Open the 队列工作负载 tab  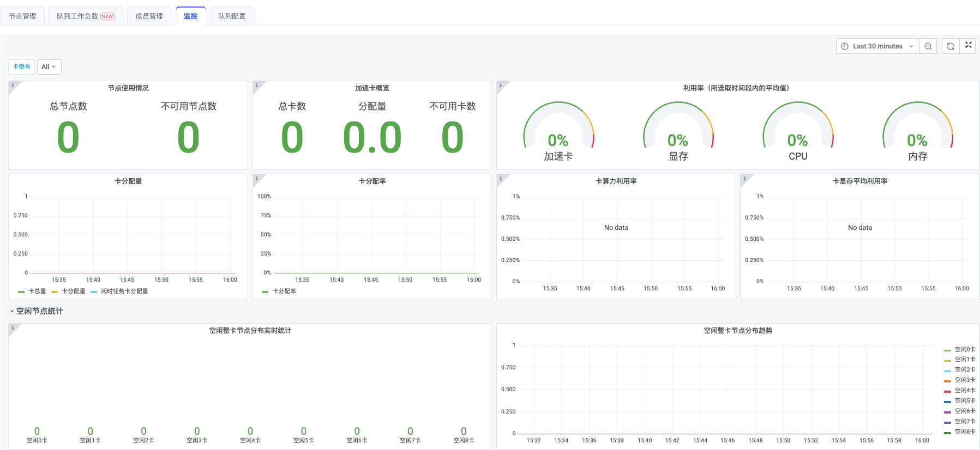86,16
